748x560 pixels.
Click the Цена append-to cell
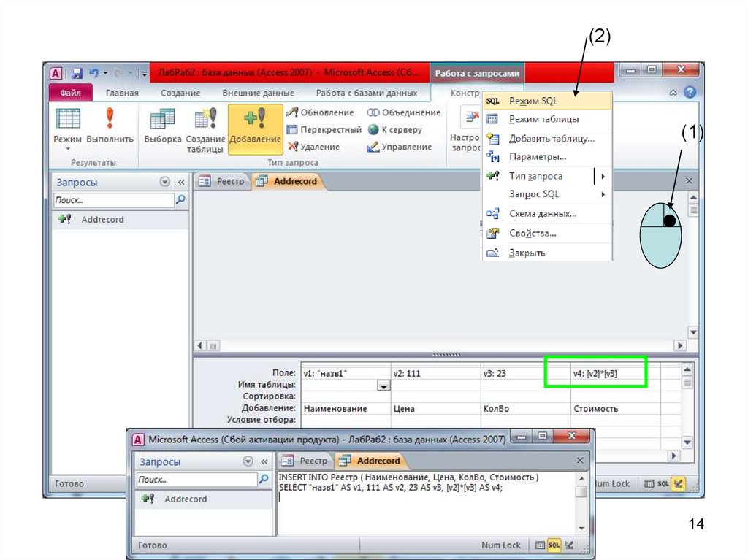pos(435,409)
